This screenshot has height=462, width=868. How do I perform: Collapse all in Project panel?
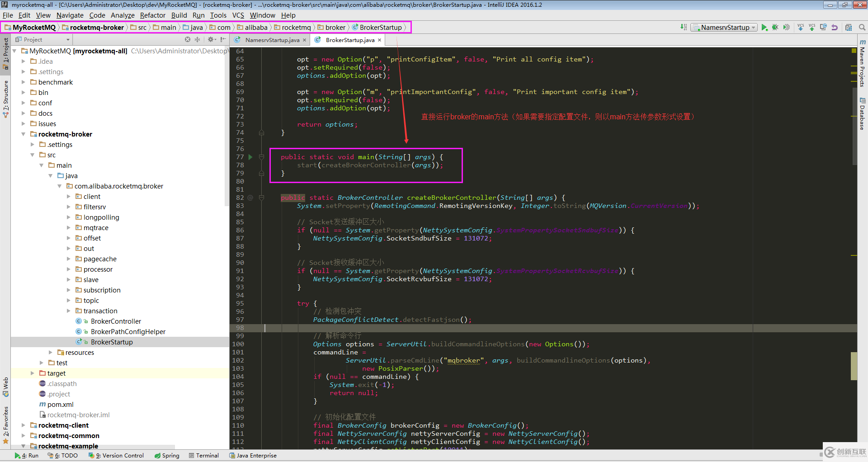point(197,40)
